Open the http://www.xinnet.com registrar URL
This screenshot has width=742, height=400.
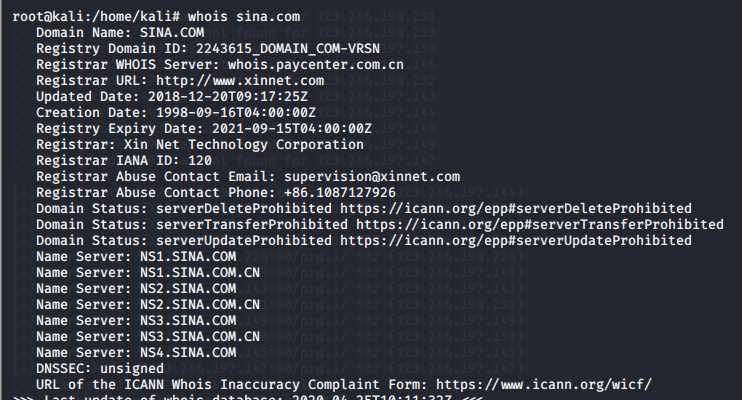click(240, 81)
